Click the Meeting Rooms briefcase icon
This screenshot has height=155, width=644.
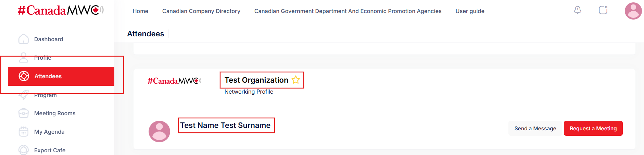coord(24,113)
